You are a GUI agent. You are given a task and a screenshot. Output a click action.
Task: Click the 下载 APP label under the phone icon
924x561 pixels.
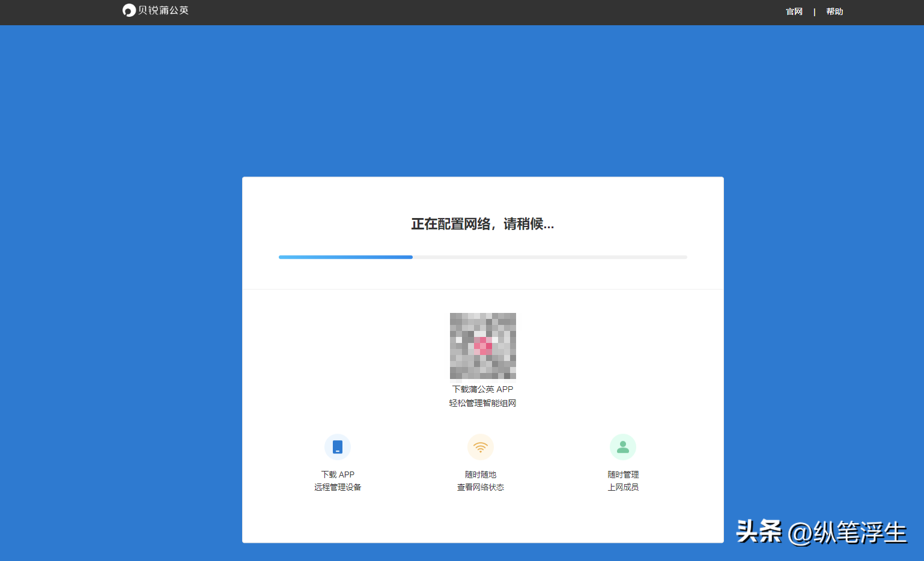[338, 475]
